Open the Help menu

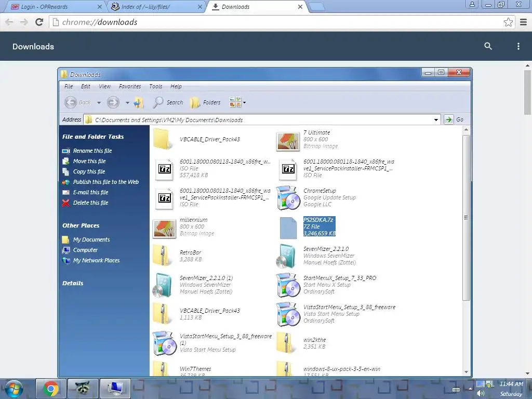coord(176,86)
